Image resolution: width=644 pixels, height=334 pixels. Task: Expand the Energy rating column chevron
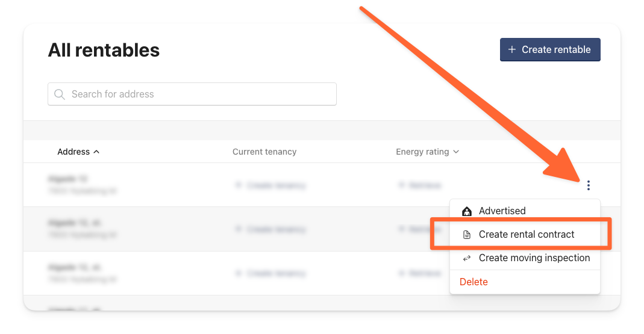pyautogui.click(x=456, y=152)
